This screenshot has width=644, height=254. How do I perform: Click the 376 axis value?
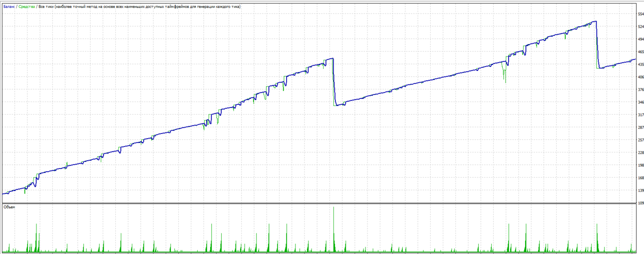[641, 89]
